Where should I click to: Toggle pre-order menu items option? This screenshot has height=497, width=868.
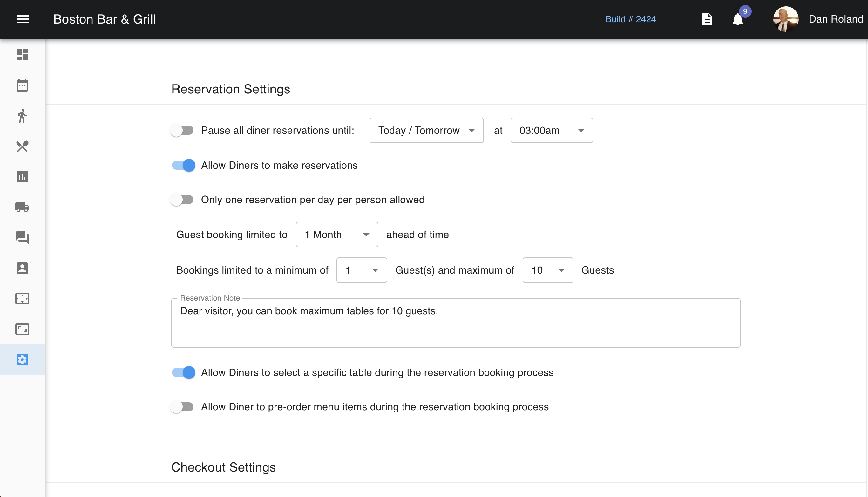point(183,407)
